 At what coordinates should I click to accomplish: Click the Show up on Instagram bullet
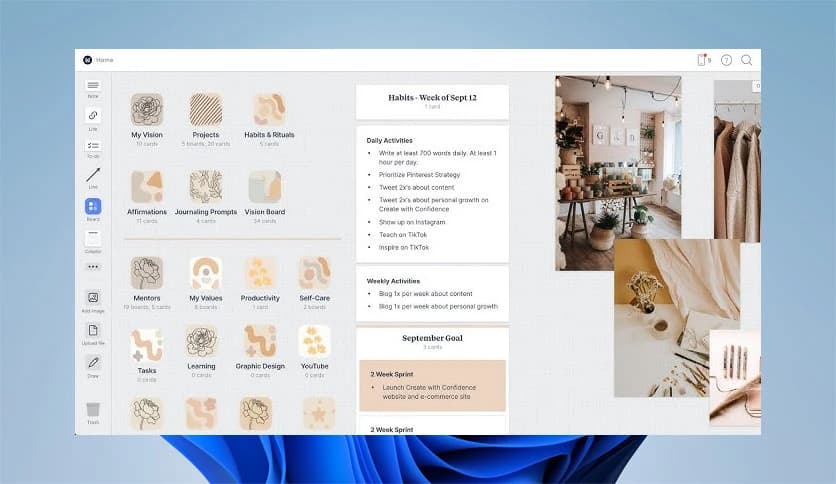click(412, 222)
